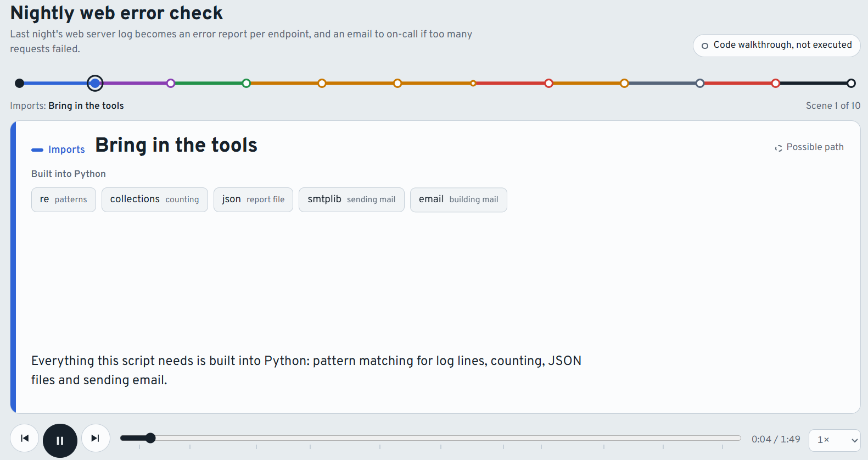
Task: Skip to next scene button
Action: tap(96, 438)
